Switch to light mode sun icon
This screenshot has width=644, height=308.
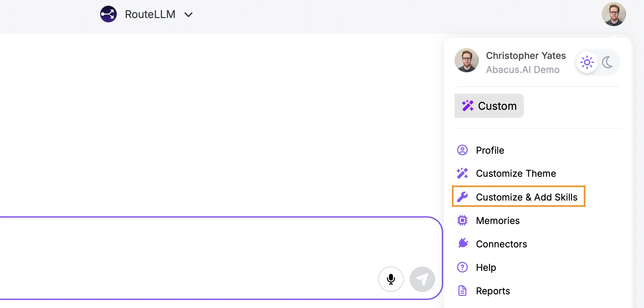coord(587,62)
